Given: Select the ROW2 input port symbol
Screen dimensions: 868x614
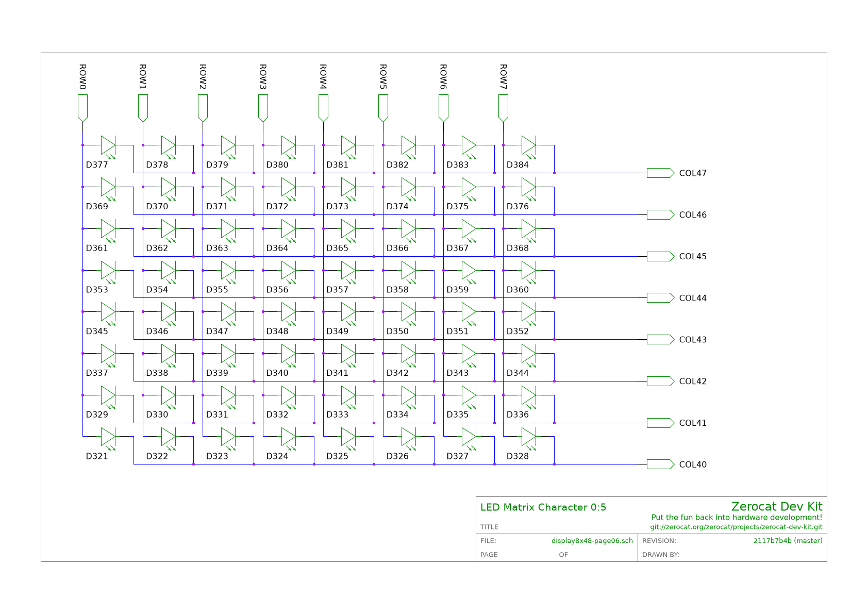Looking at the screenshot, I should coord(203,108).
